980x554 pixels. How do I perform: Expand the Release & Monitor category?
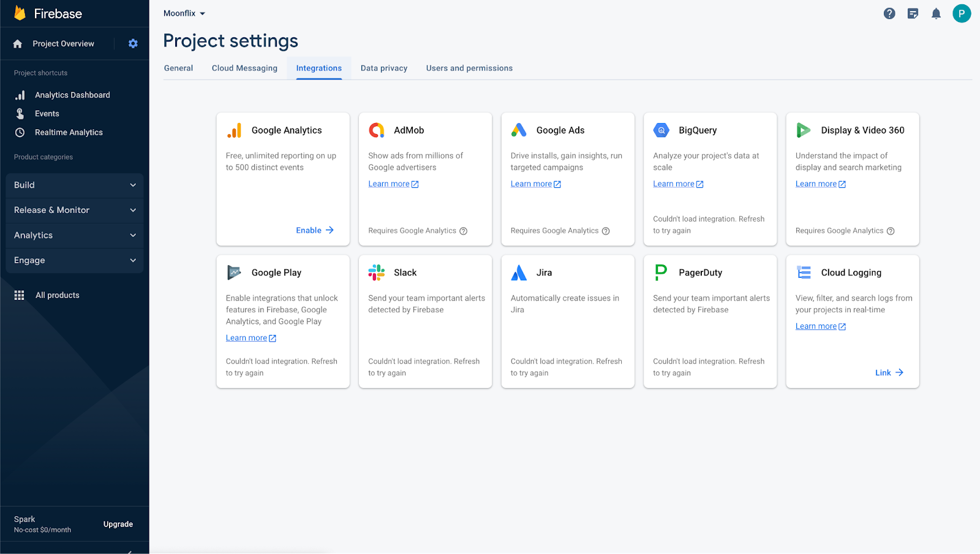[x=74, y=210]
